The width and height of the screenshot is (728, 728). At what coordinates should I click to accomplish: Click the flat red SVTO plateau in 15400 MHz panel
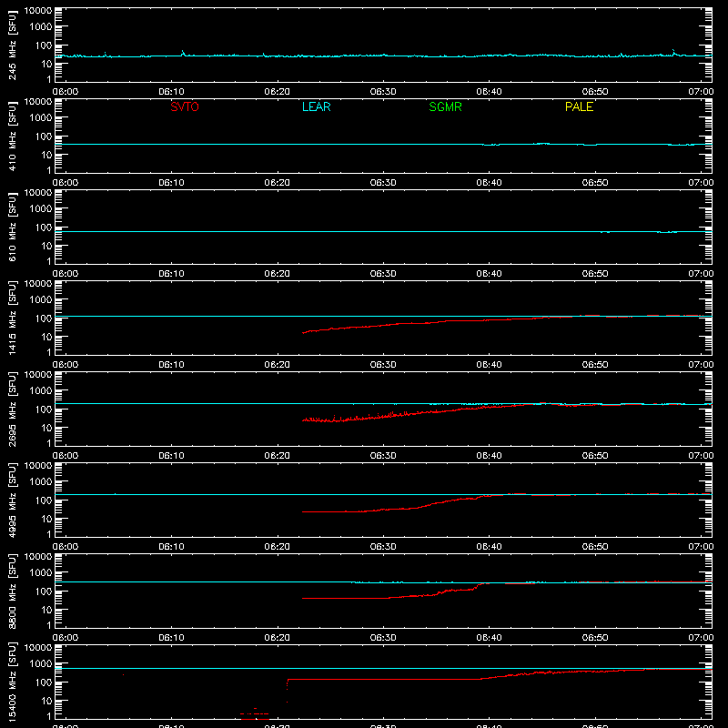click(383, 679)
